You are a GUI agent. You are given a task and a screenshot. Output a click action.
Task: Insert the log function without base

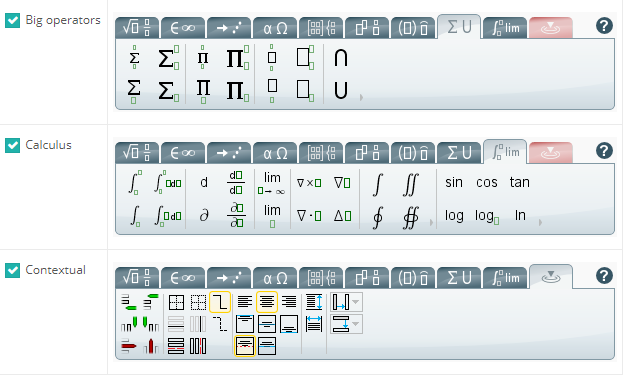(454, 215)
